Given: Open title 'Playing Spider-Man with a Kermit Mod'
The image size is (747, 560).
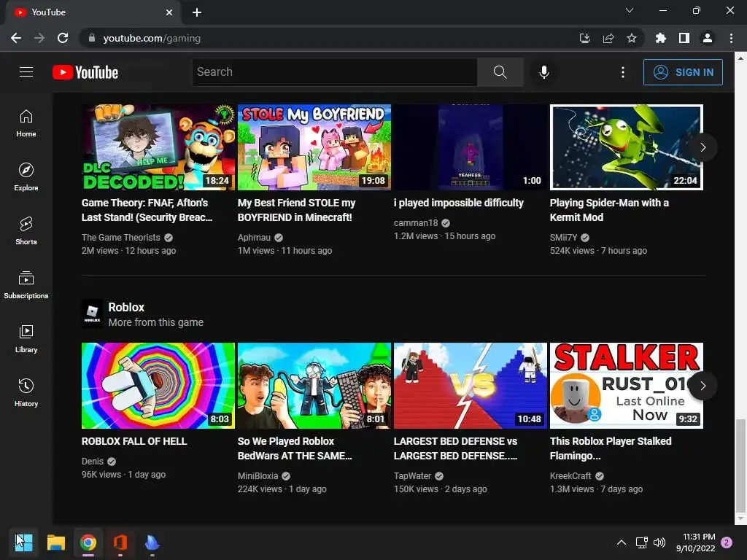Looking at the screenshot, I should pos(609,210).
